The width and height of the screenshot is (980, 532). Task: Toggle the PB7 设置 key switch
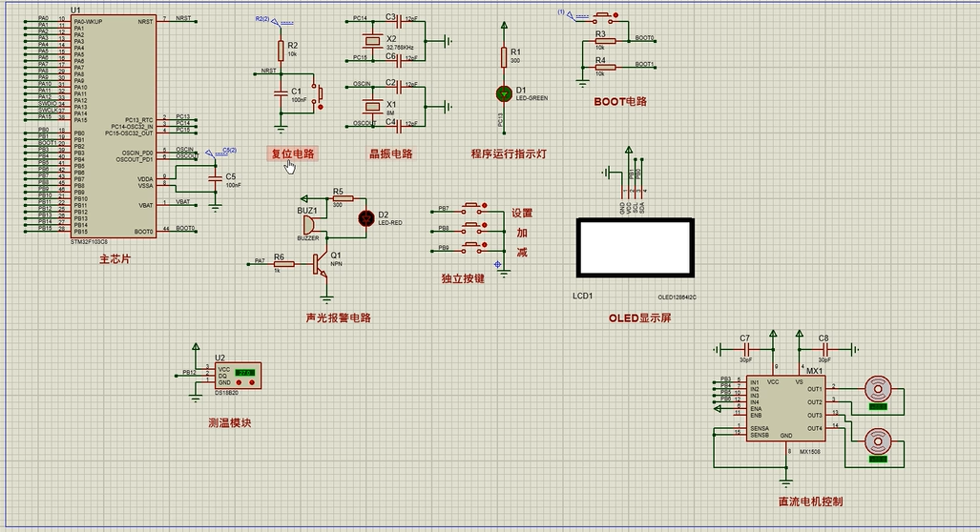click(474, 206)
